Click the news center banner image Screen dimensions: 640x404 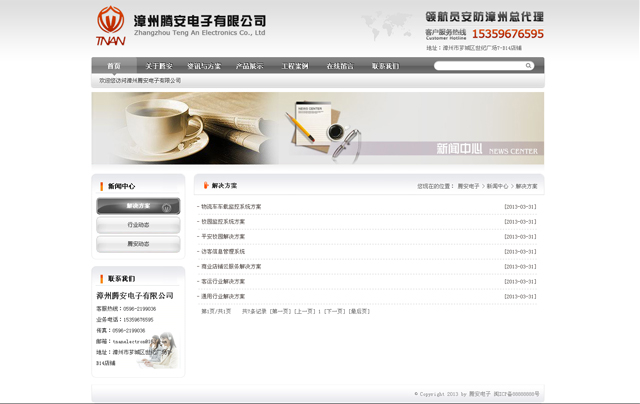click(x=318, y=128)
